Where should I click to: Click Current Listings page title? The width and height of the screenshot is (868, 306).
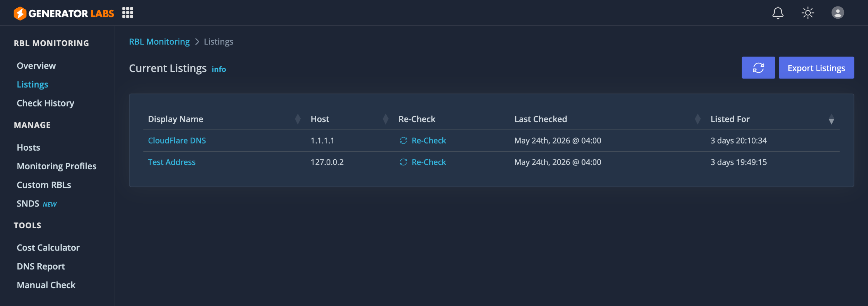coord(168,68)
